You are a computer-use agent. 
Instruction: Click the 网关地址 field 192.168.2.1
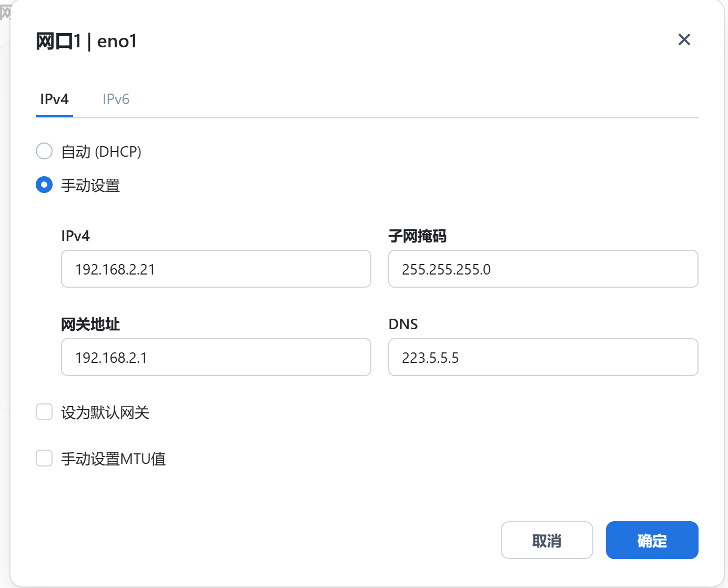tap(216, 357)
